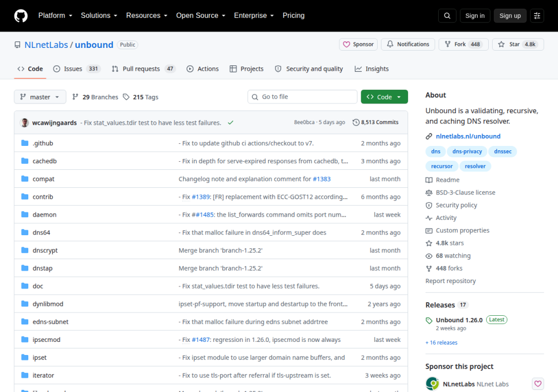Open the nlnetlabs.nl/unbound website link
The width and height of the screenshot is (558, 392).
tap(468, 136)
